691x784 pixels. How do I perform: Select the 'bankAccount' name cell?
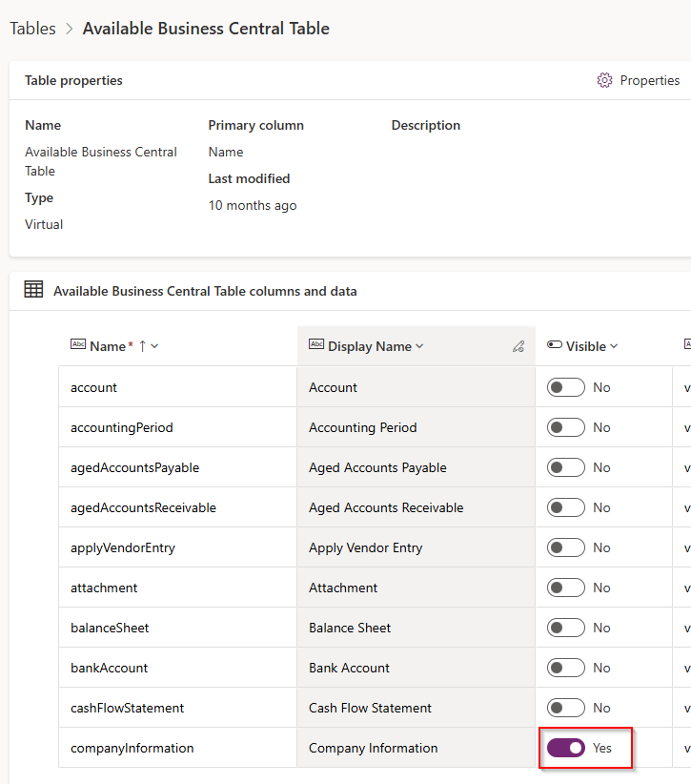point(178,668)
